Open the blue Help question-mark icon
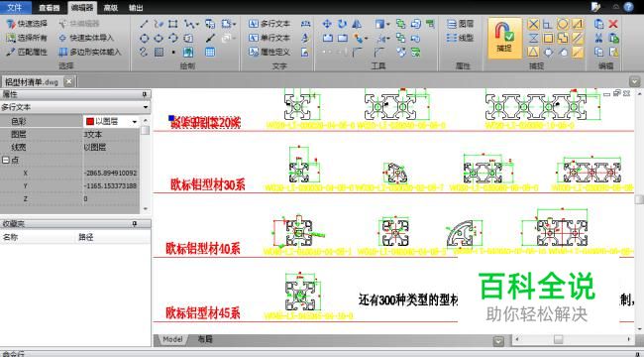 pos(629,7)
